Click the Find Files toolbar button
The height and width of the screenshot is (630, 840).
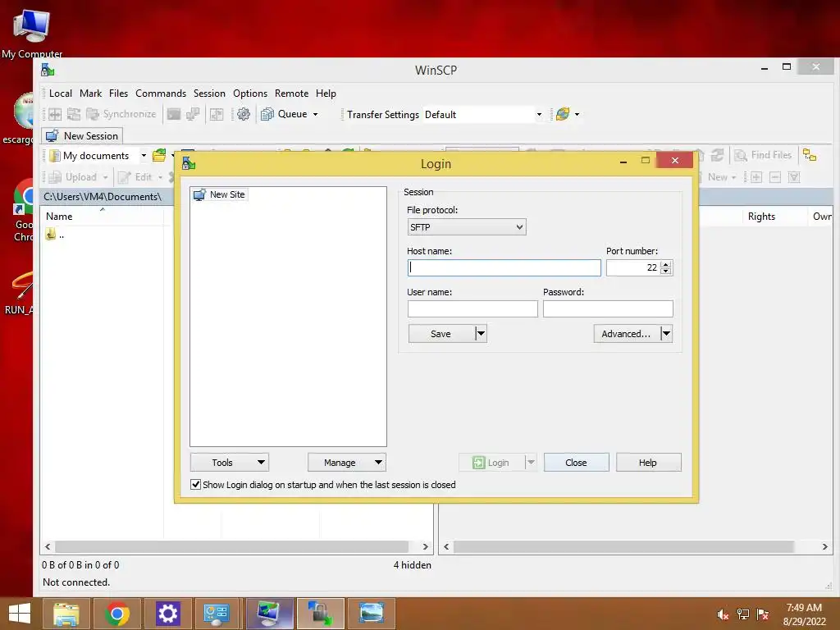tap(764, 155)
